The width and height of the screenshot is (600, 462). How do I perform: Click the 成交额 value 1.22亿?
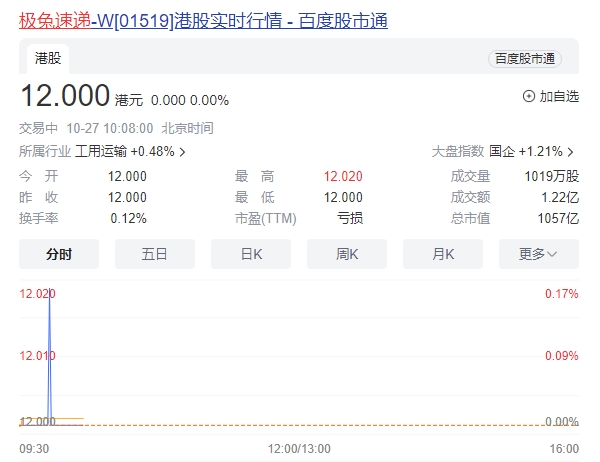point(560,198)
